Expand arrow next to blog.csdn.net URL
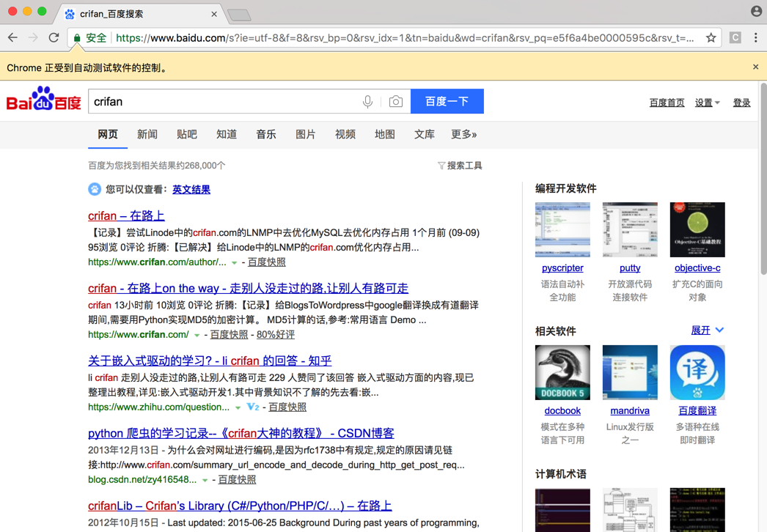This screenshot has width=767, height=532. pyautogui.click(x=205, y=480)
